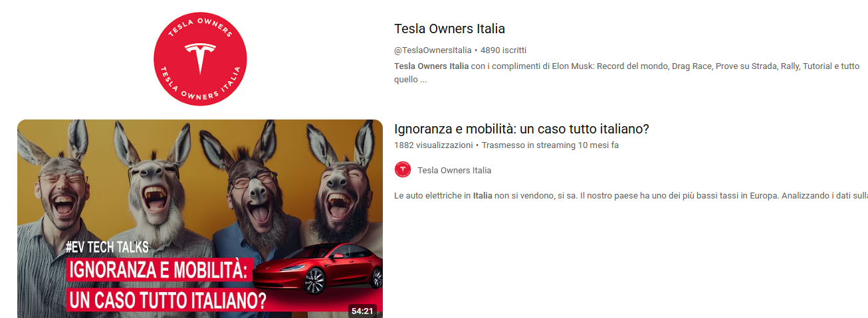Open the Tesla Owners Italia channel title
Screen dimensions: 868x318
449,29
